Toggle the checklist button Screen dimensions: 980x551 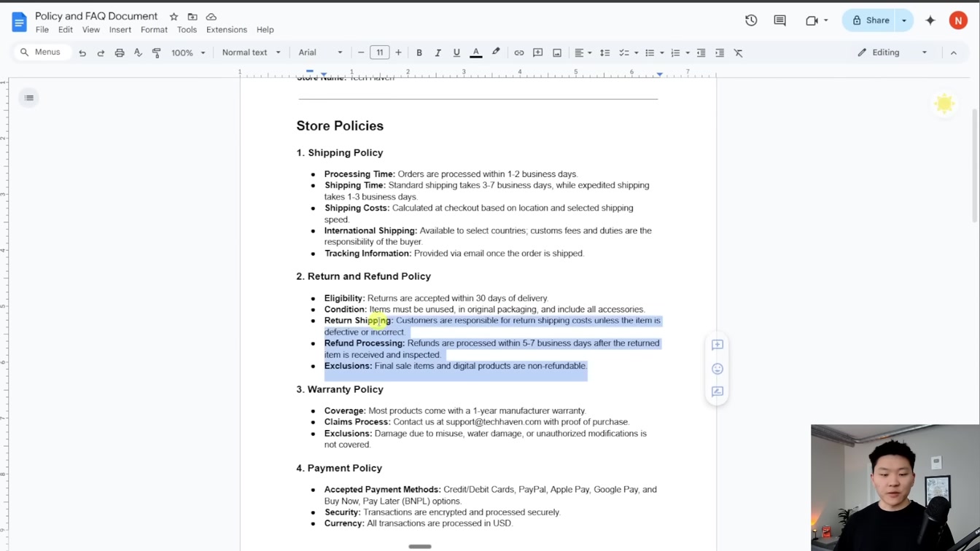[x=624, y=52]
